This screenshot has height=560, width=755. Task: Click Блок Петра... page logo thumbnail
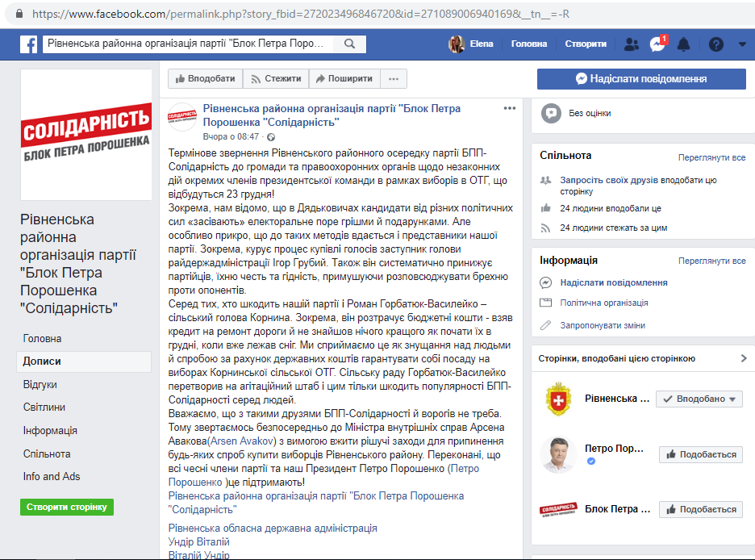tap(558, 509)
